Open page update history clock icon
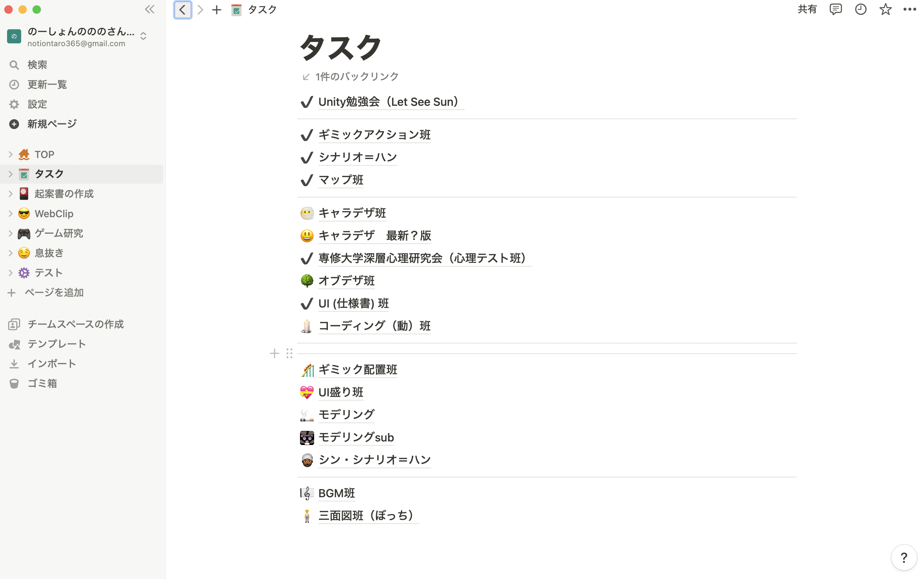Screen dimensions: 924x579 (x=860, y=10)
